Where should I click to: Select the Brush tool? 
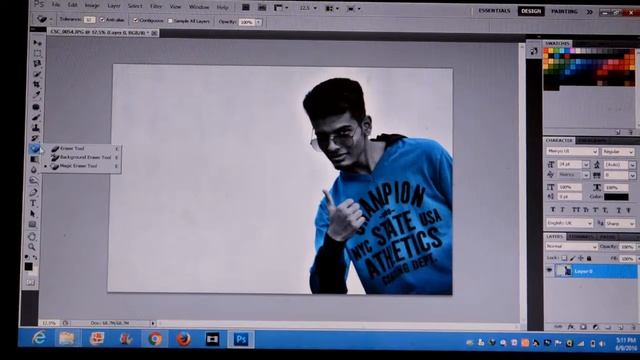(x=36, y=118)
